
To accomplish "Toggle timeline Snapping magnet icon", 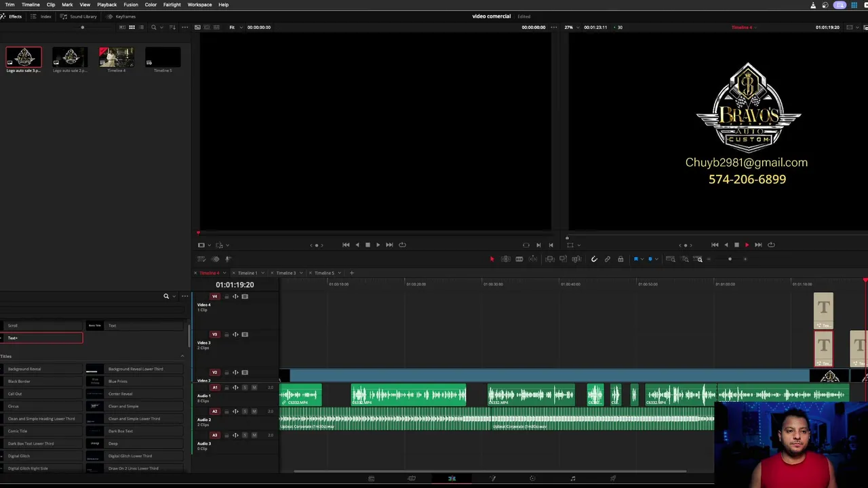I will (594, 259).
